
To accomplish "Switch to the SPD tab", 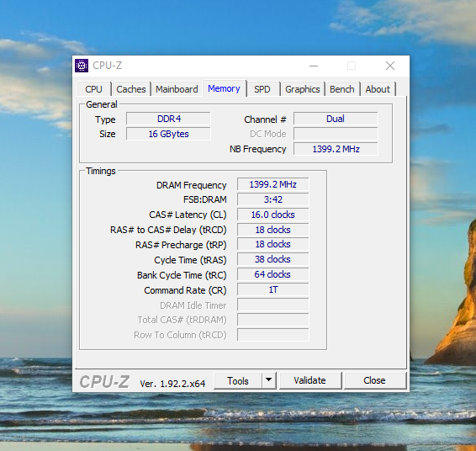I will 262,89.
